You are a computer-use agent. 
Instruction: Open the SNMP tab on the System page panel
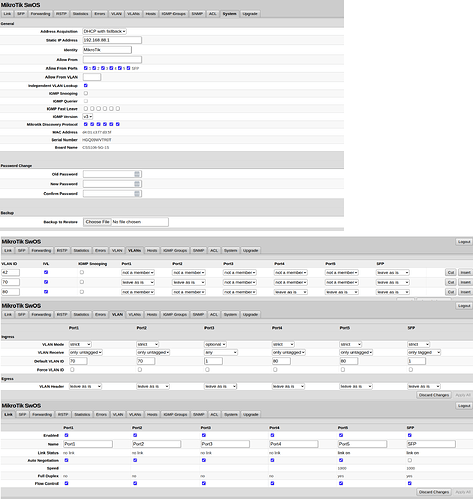click(197, 14)
